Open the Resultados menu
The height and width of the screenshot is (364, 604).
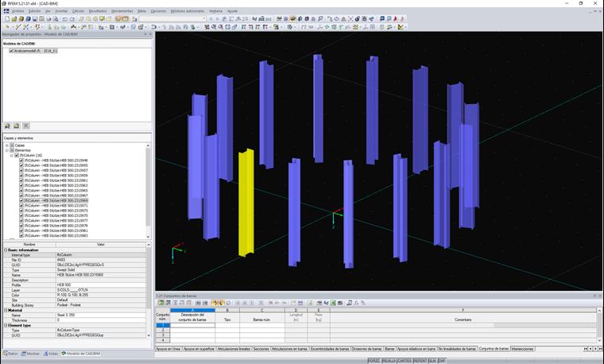tap(98, 11)
